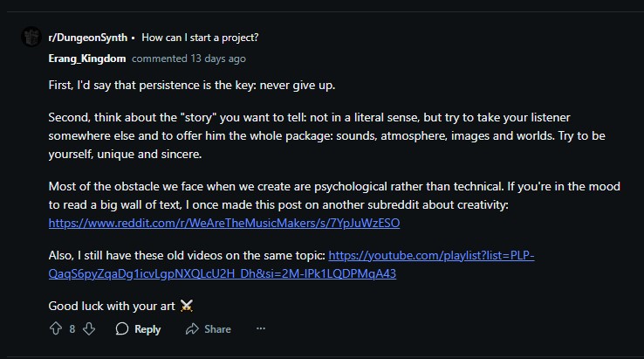Click the r/DungeonSynth subreddit avatar icon

pos(31,38)
